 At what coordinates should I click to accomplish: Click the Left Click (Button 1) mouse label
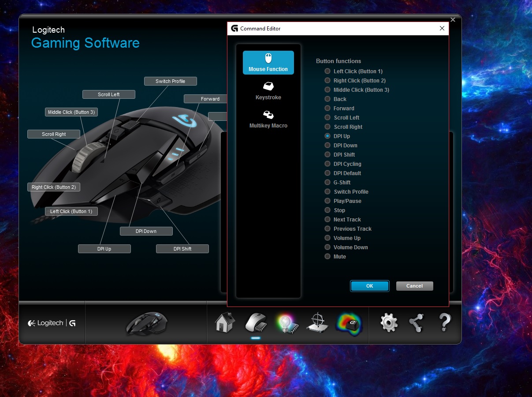(71, 211)
